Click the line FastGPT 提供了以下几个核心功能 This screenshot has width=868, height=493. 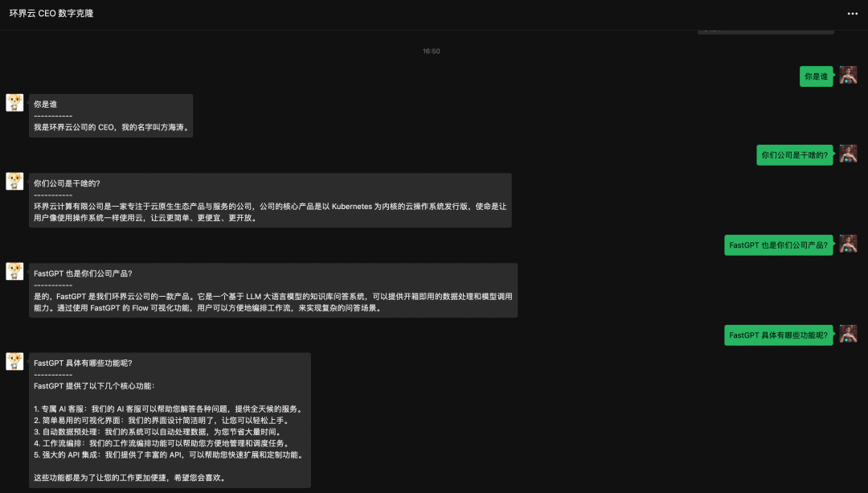point(95,386)
